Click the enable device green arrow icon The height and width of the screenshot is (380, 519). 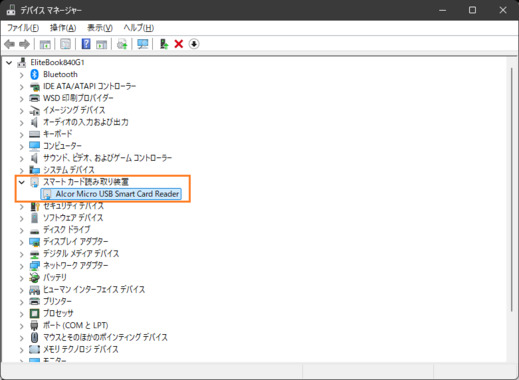(x=164, y=44)
